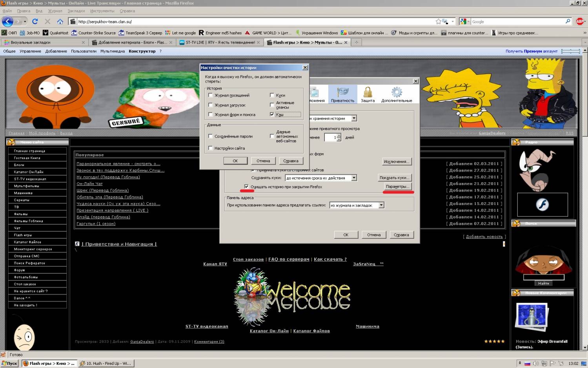The image size is (588, 368).
Task: Open the Закладки menu
Action: click(x=76, y=11)
